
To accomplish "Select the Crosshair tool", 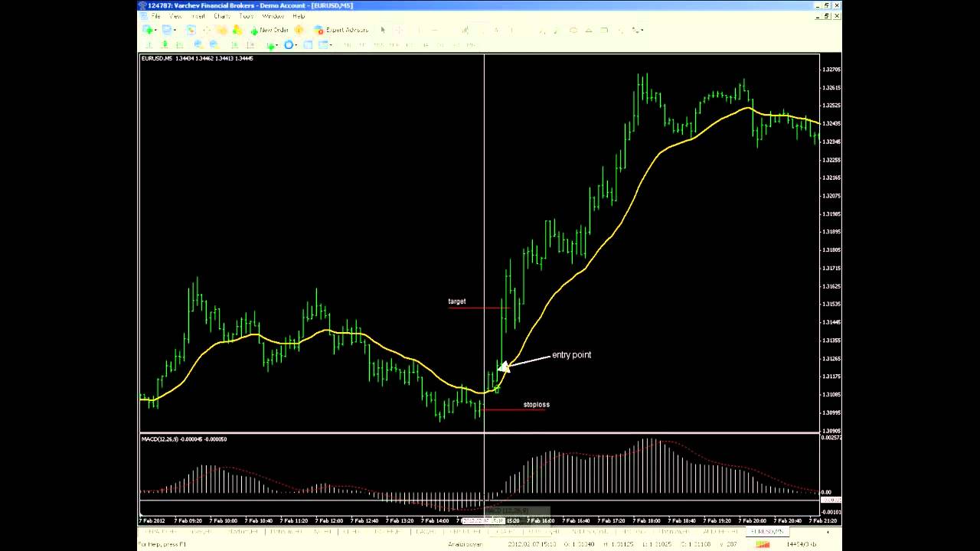I will 398,30.
